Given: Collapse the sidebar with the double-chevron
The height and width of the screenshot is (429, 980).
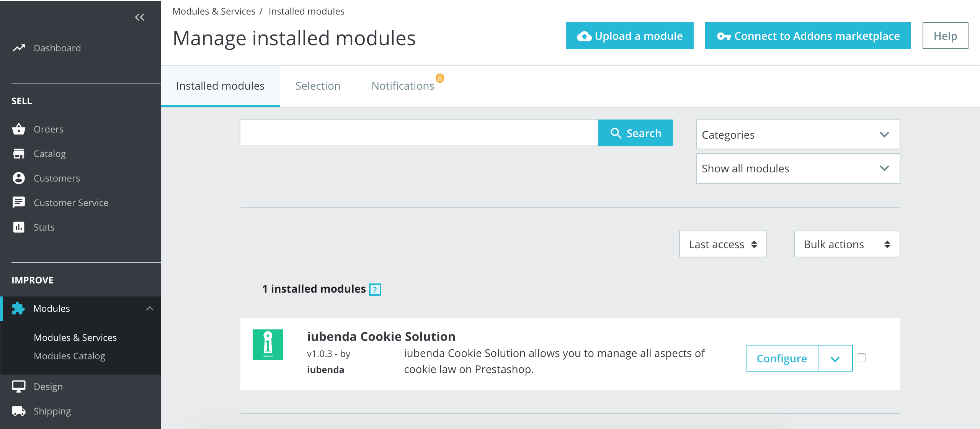Looking at the screenshot, I should tap(140, 17).
